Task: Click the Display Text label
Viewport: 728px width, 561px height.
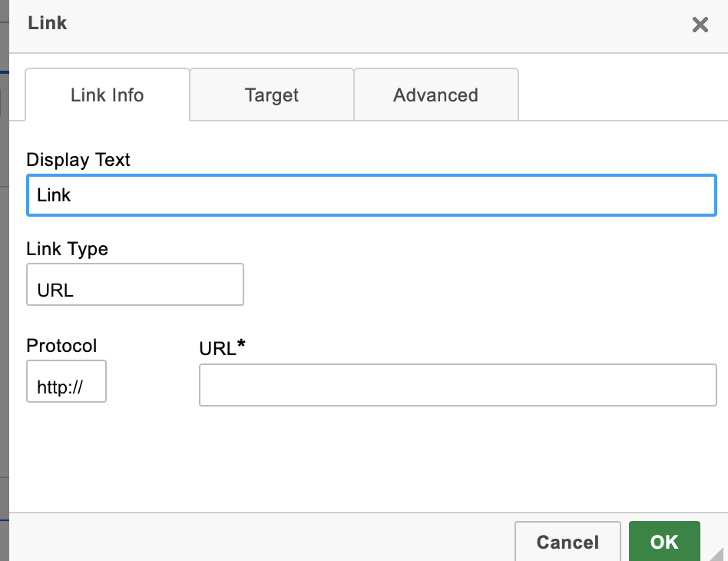Action: [x=78, y=160]
